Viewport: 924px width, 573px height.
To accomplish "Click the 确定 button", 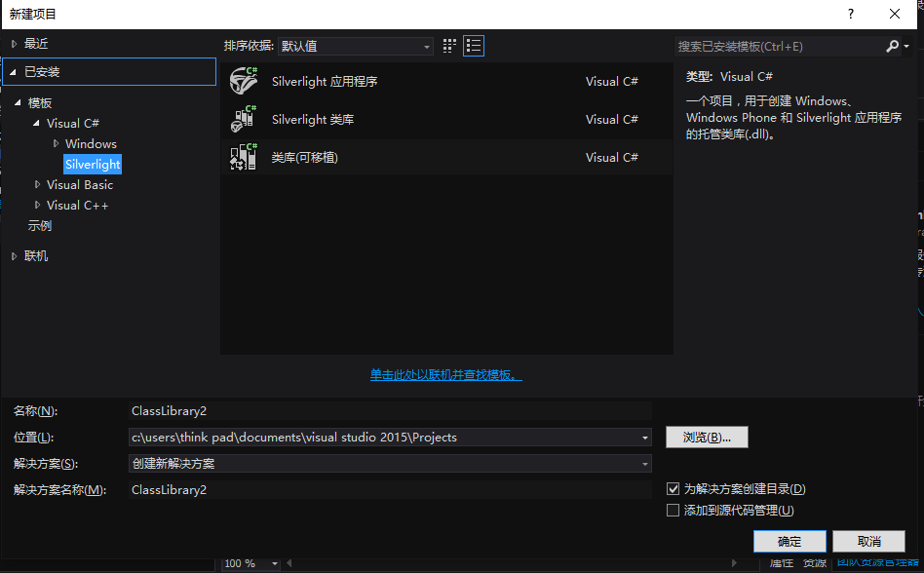I will 789,541.
